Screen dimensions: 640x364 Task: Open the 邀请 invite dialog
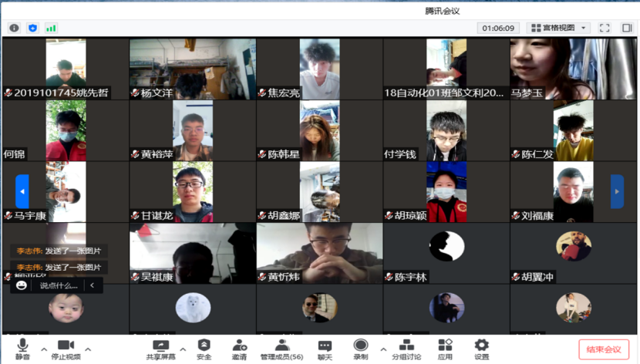(240, 349)
